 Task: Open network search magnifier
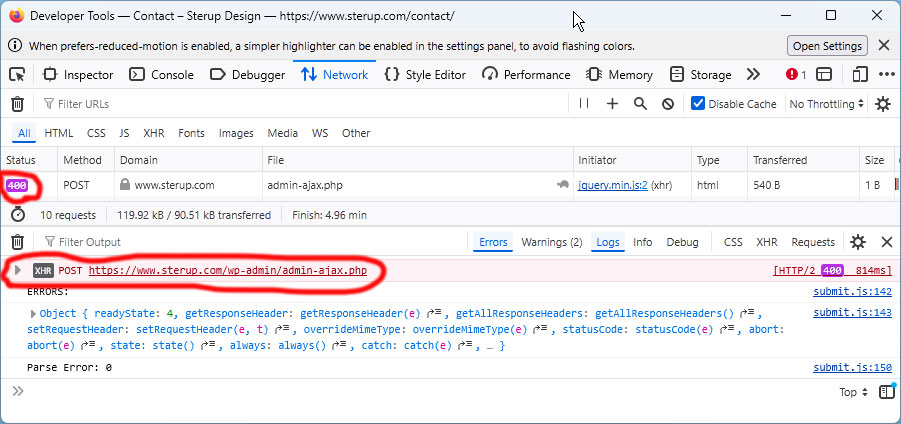pyautogui.click(x=640, y=104)
